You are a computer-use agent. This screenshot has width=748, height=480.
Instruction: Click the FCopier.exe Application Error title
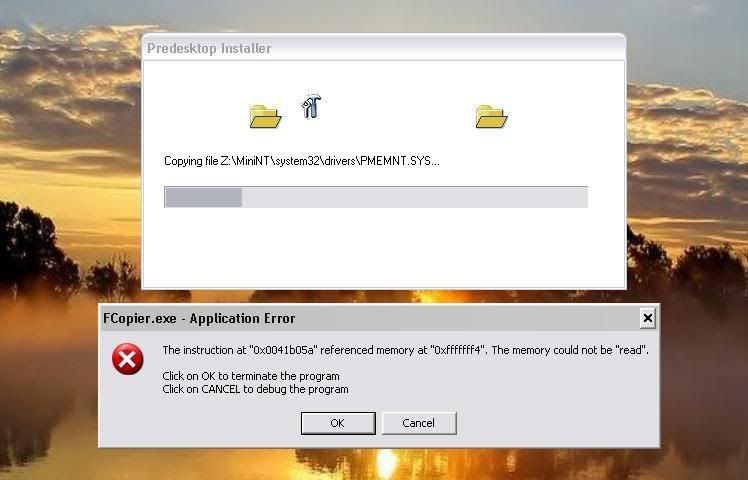click(x=199, y=318)
